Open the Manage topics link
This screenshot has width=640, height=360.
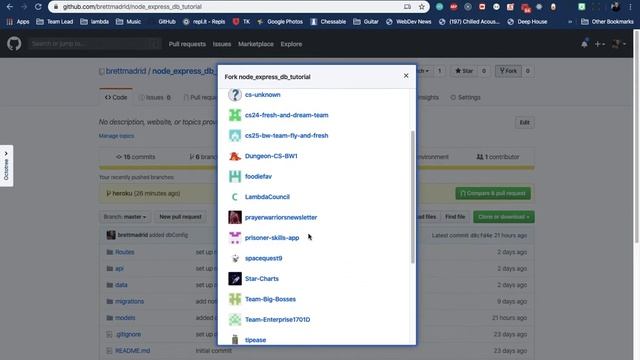116,136
